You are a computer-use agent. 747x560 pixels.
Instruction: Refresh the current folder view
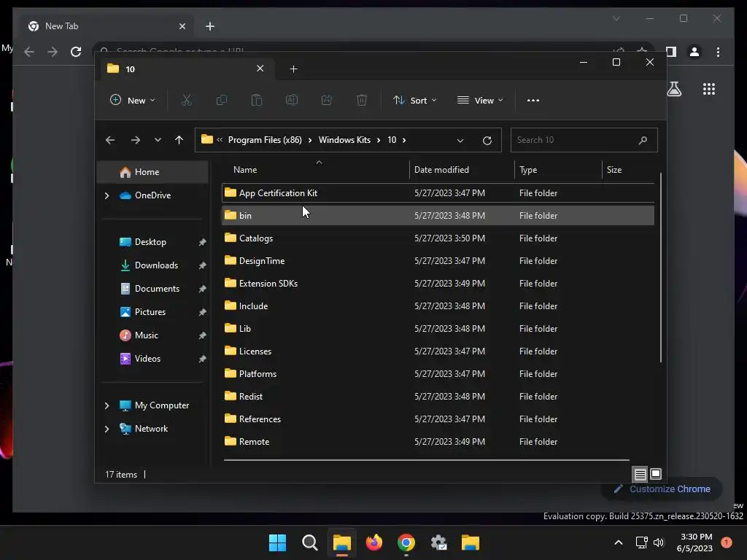pos(487,141)
